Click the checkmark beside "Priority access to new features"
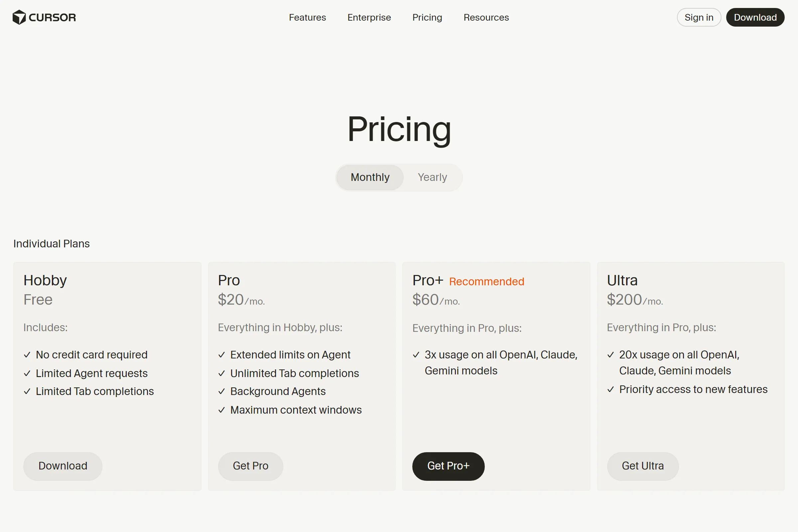 (x=611, y=389)
